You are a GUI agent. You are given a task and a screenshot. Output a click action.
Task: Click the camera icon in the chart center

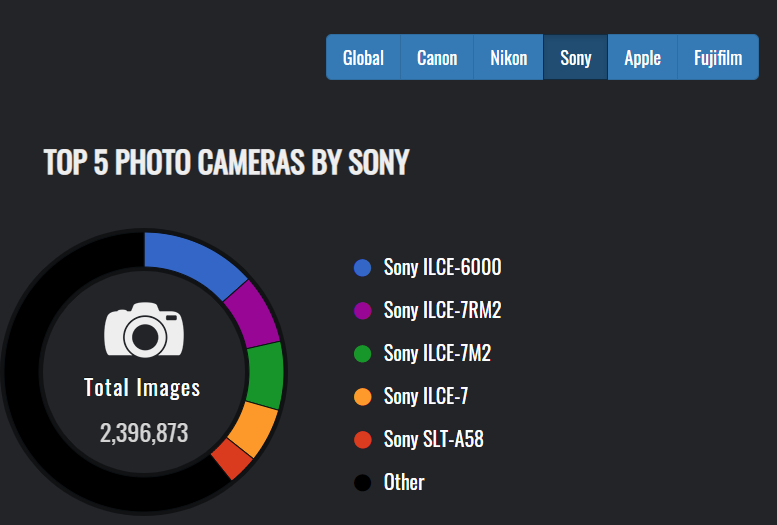click(x=144, y=330)
